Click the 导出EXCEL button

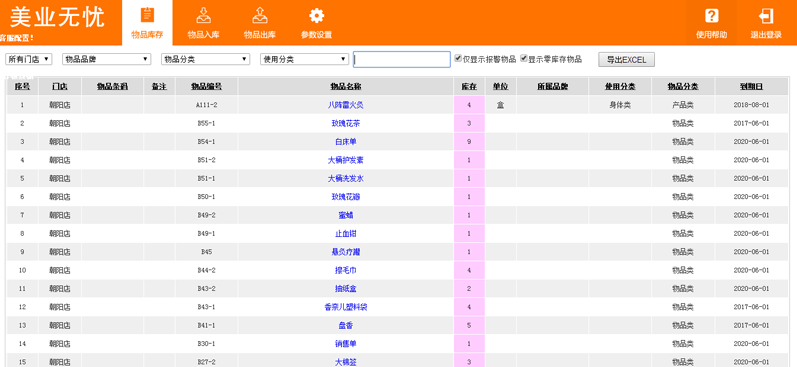(x=626, y=59)
